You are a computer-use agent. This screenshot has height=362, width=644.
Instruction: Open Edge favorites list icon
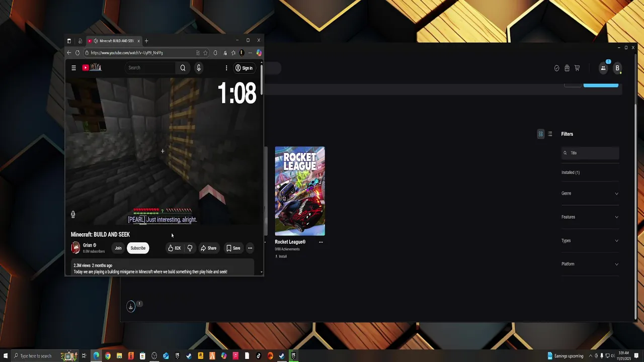pyautogui.click(x=233, y=53)
